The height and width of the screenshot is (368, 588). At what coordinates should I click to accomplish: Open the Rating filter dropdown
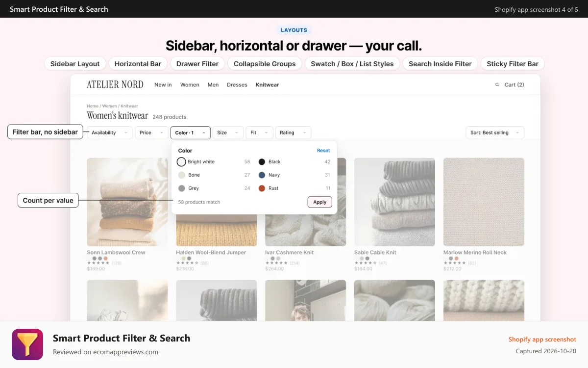coord(294,132)
